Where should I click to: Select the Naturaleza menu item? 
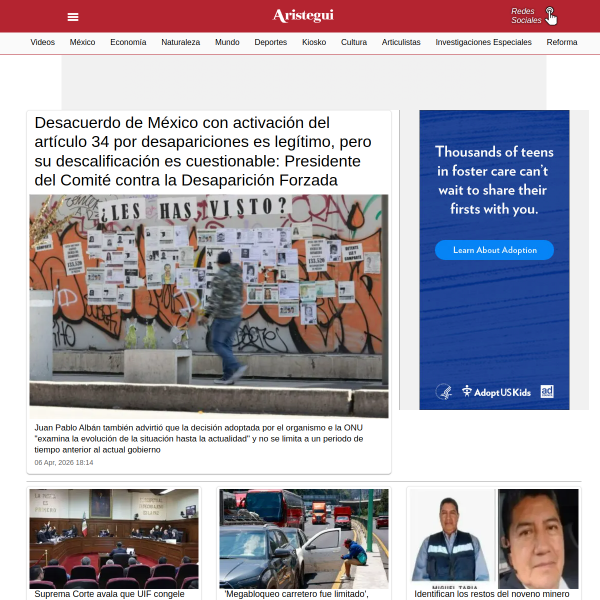[x=181, y=42]
